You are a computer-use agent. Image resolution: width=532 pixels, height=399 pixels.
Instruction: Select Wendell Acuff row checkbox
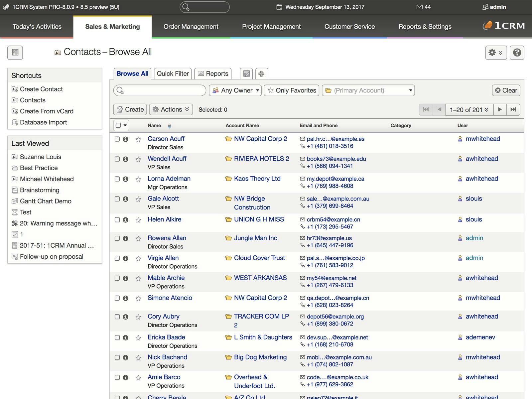pyautogui.click(x=117, y=159)
